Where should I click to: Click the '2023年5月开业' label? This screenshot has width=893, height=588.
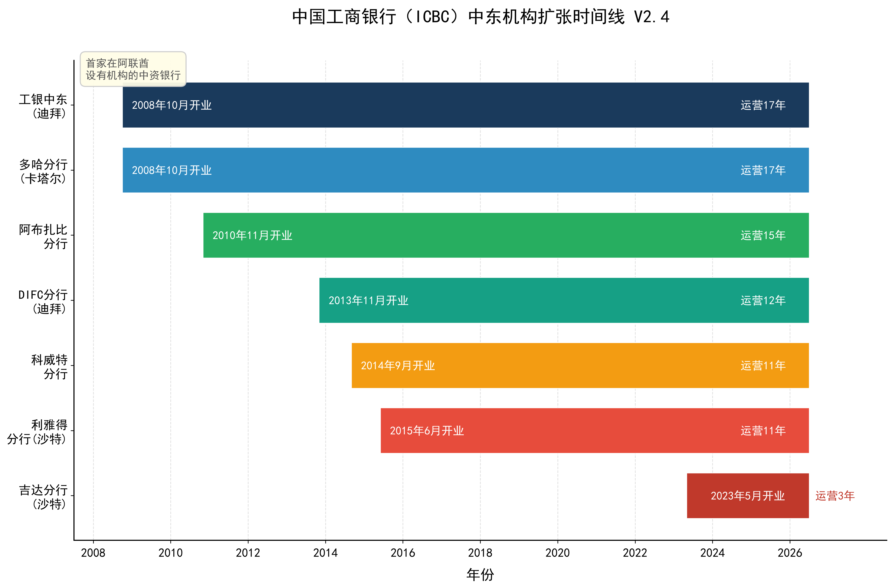pyautogui.click(x=748, y=496)
